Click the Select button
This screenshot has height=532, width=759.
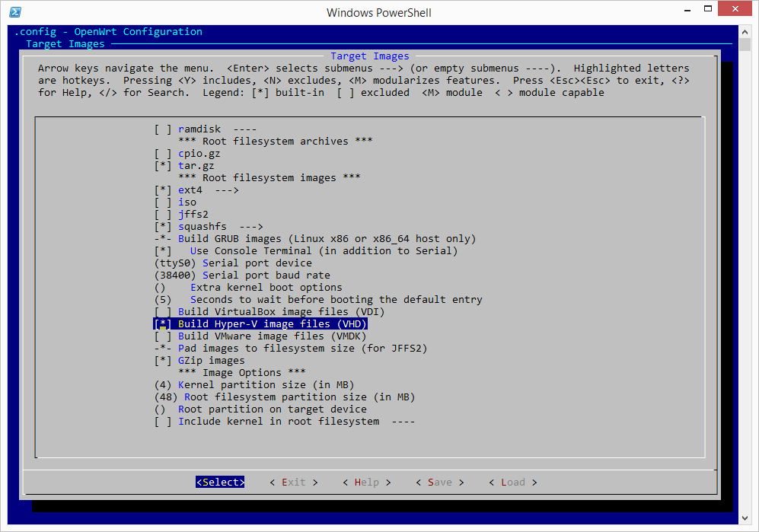pos(220,482)
